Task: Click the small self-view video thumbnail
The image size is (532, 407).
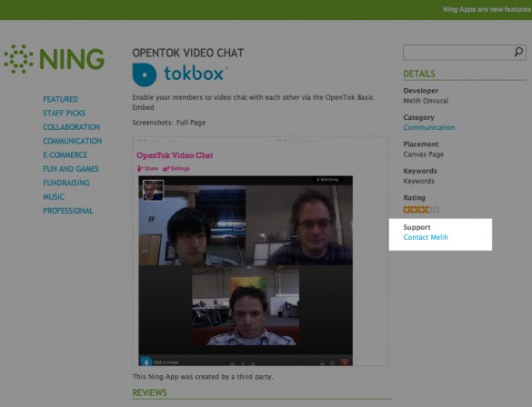Action: tap(153, 191)
